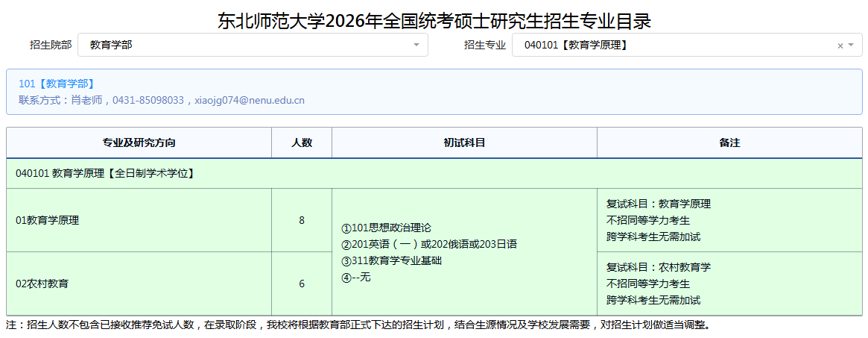
Task: Click the 人数 column header
Action: pos(302,143)
